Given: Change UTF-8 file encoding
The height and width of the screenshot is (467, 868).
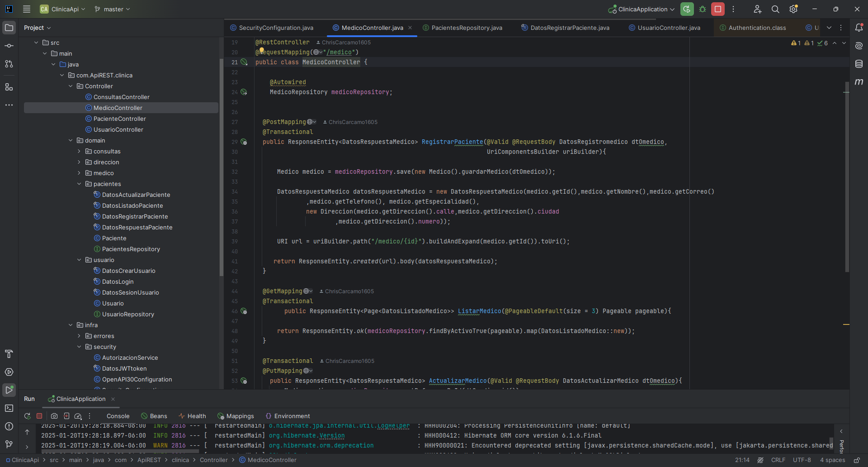Looking at the screenshot, I should (802, 460).
